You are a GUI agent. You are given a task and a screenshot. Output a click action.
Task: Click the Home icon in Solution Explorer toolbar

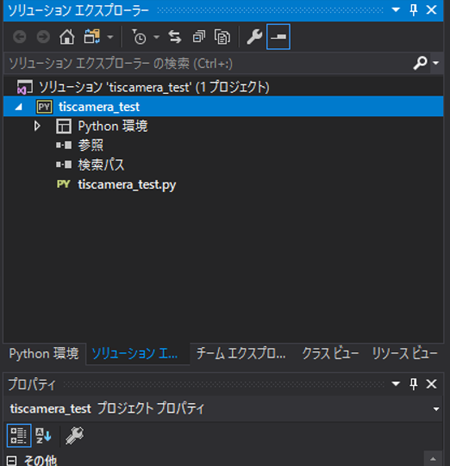coord(67,37)
